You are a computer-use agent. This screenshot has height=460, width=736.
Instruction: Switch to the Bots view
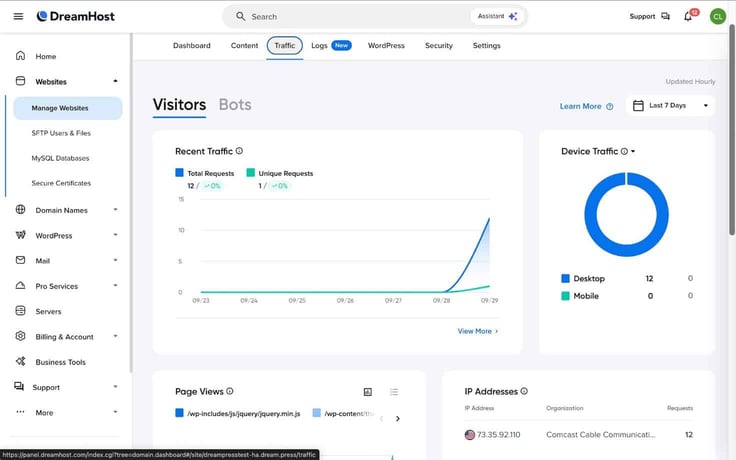[235, 105]
